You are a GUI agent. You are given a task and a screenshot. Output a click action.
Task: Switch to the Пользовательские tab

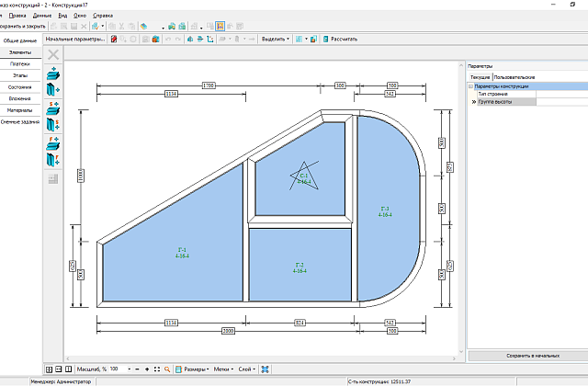[x=514, y=77]
